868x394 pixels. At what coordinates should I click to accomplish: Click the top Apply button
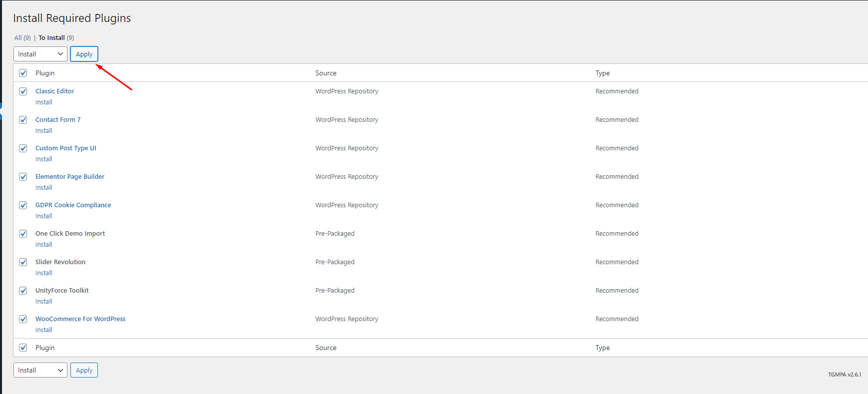(x=84, y=54)
